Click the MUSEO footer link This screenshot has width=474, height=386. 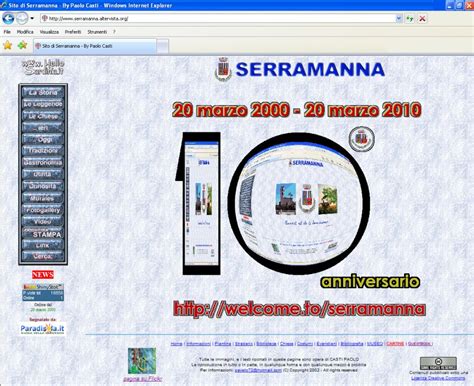point(375,344)
